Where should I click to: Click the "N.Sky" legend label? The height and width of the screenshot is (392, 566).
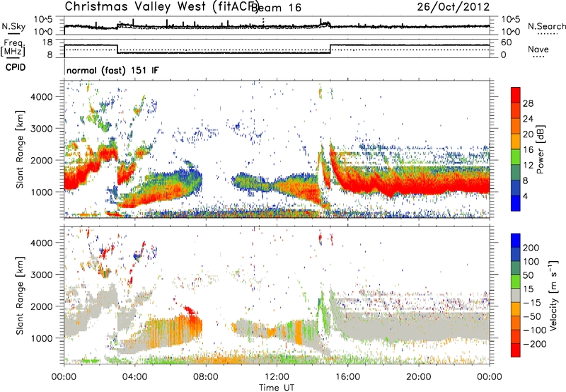pyautogui.click(x=13, y=26)
